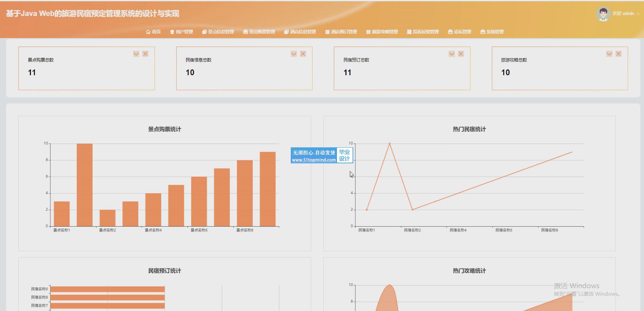The width and height of the screenshot is (644, 311).
Task: Close the 旅游攻略总数 card
Action: click(x=619, y=54)
